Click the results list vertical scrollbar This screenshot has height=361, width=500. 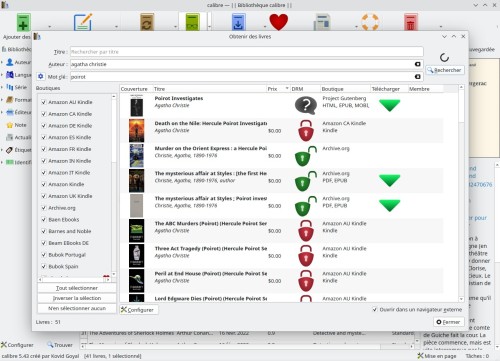461,193
